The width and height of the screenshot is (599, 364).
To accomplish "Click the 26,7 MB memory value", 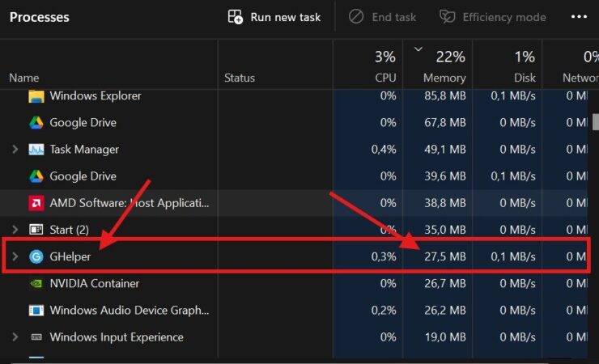I will 445,283.
